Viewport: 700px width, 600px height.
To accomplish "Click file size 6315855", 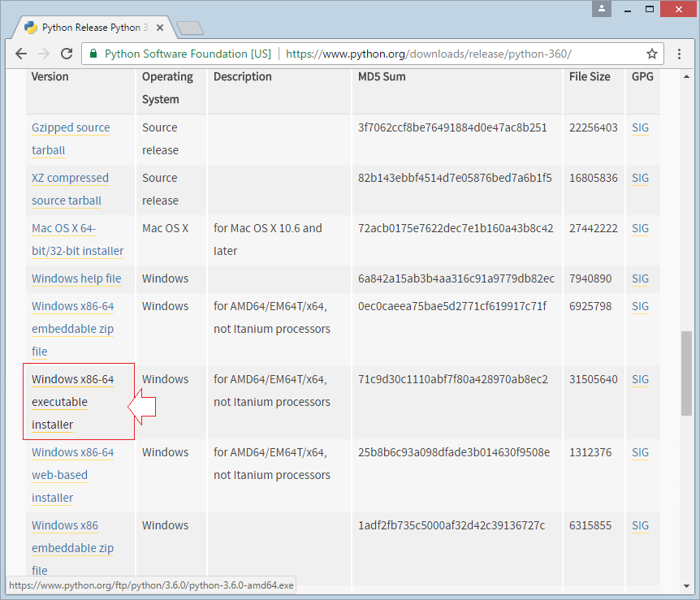I will click(x=590, y=525).
